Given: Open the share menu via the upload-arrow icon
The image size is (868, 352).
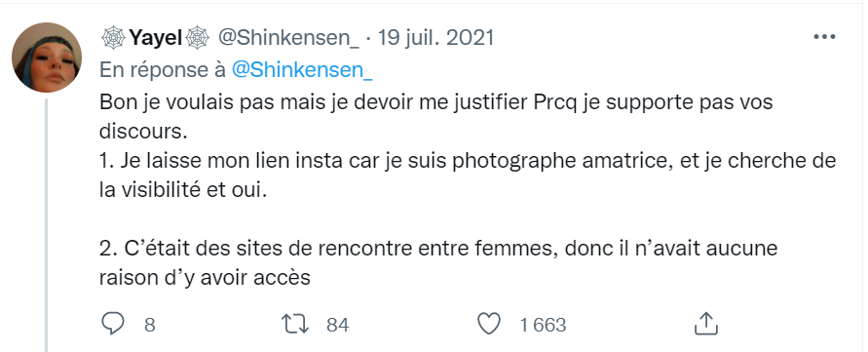Looking at the screenshot, I should (706, 324).
